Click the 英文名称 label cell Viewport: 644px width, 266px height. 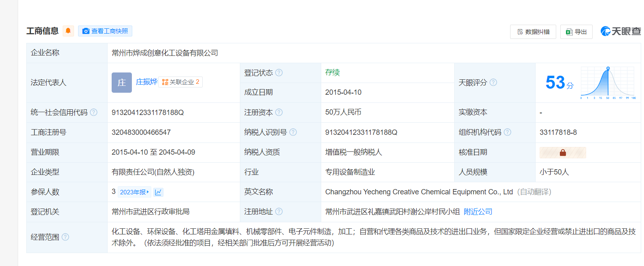280,192
